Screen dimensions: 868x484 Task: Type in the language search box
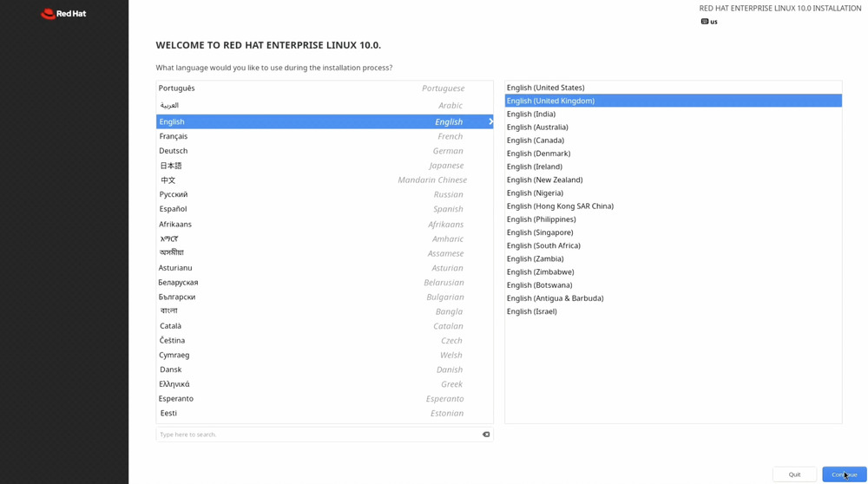tap(317, 435)
